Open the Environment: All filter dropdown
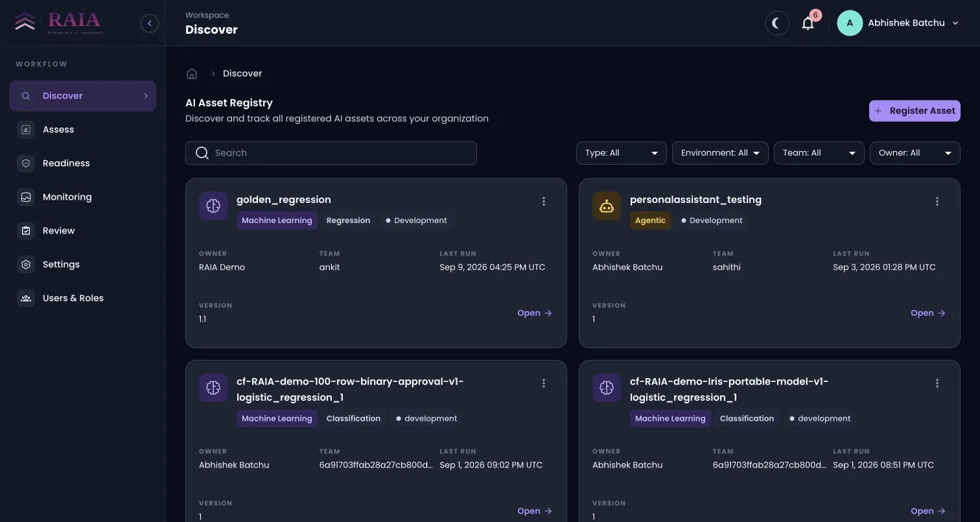The image size is (980, 522). [720, 153]
